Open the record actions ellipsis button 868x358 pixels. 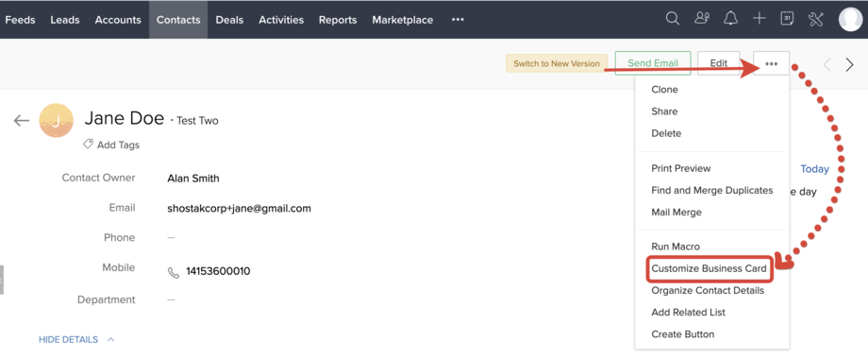pos(771,63)
